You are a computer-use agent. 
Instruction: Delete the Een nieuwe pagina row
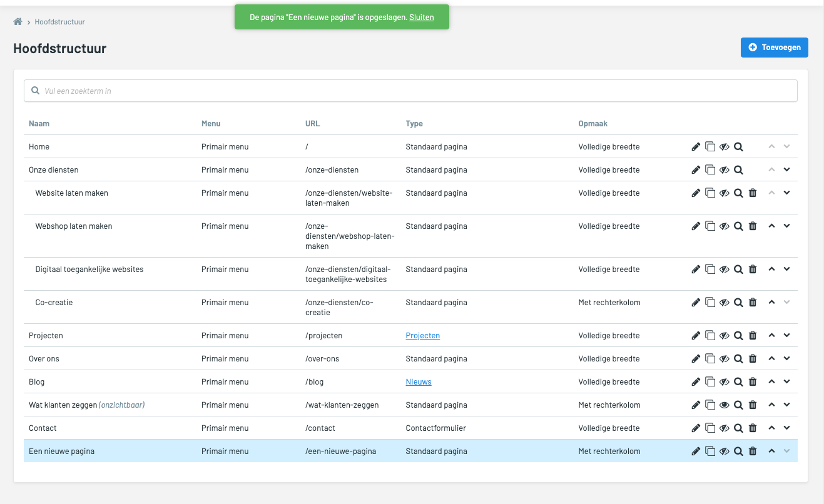click(753, 451)
